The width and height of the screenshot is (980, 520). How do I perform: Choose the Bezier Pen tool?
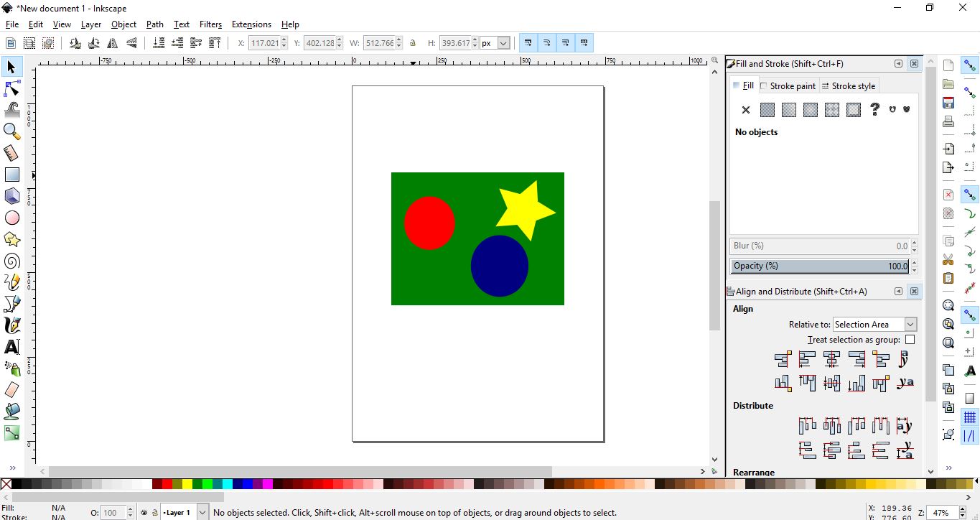point(12,304)
